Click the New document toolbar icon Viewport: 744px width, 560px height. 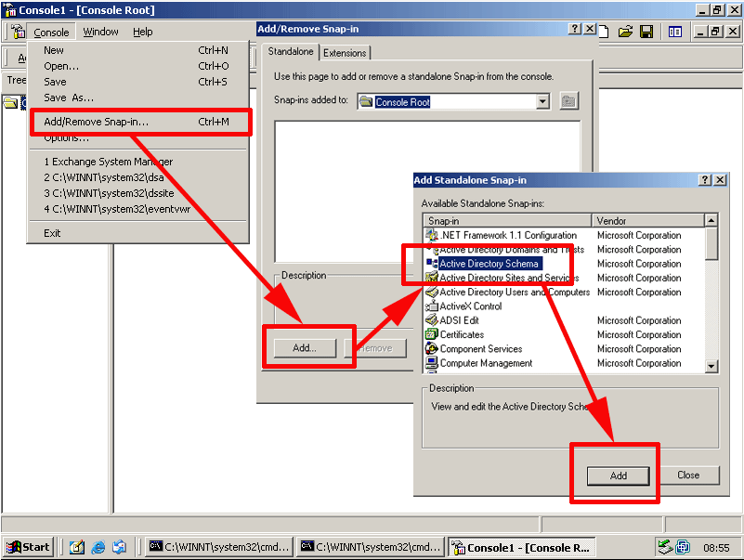coord(604,32)
